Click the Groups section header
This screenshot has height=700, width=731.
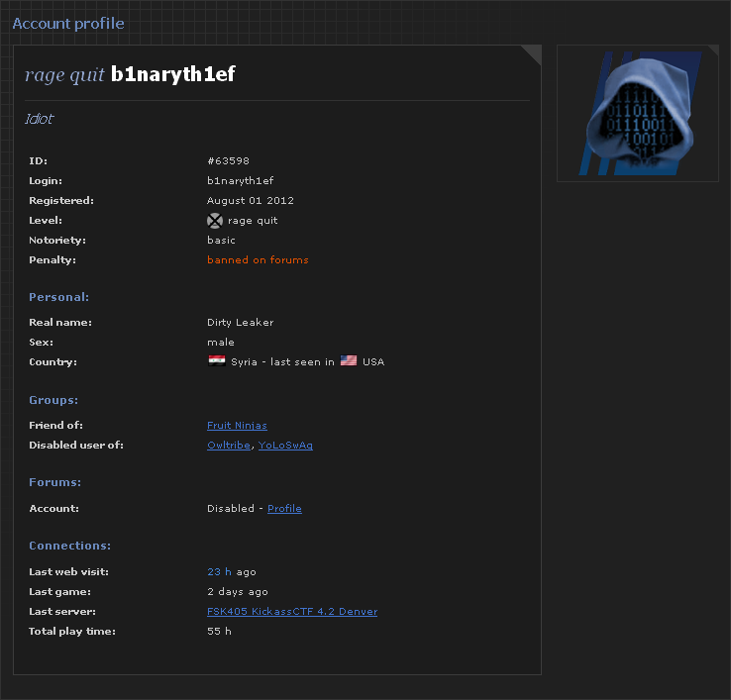(53, 401)
